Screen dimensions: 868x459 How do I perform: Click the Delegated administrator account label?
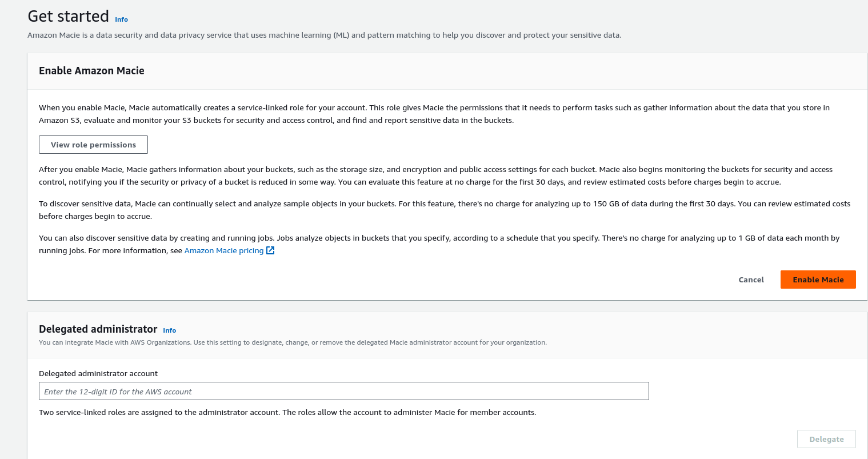pos(98,373)
